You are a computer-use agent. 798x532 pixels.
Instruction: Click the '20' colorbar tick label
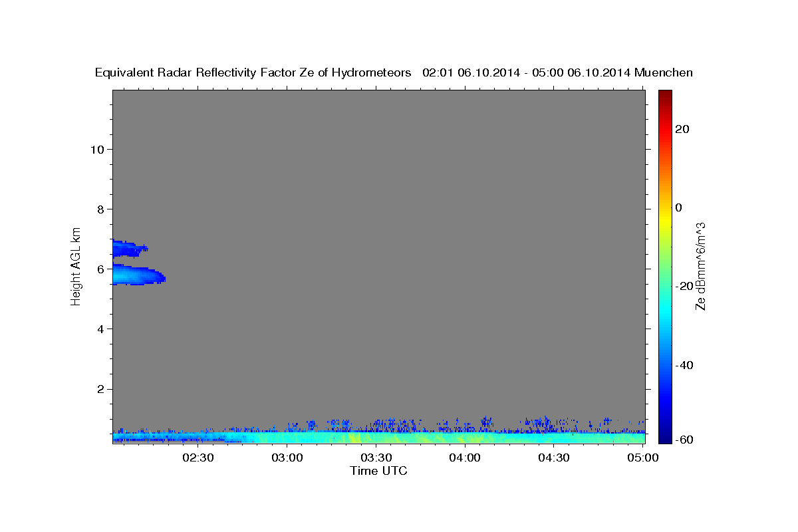tap(682, 129)
